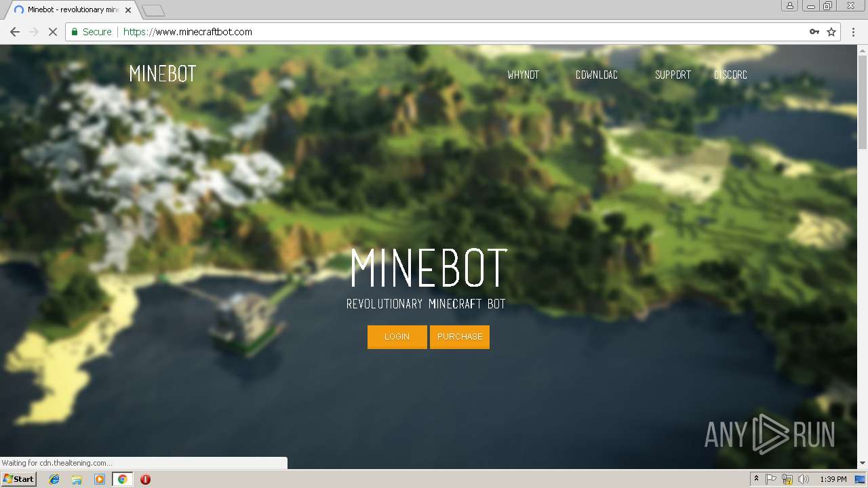This screenshot has width=868, height=488.
Task: Open the media player taskbar icon
Action: click(x=100, y=479)
